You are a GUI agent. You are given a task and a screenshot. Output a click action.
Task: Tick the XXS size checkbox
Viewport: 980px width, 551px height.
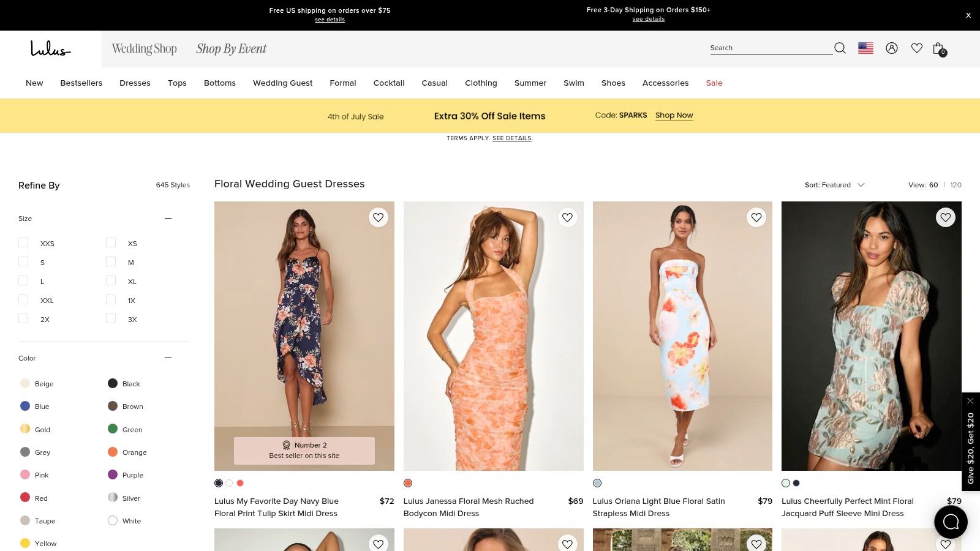coord(23,242)
